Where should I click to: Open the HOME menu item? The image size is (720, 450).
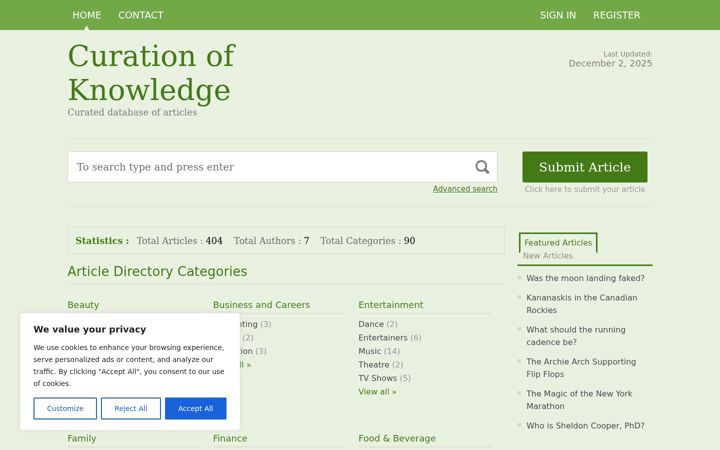point(86,15)
